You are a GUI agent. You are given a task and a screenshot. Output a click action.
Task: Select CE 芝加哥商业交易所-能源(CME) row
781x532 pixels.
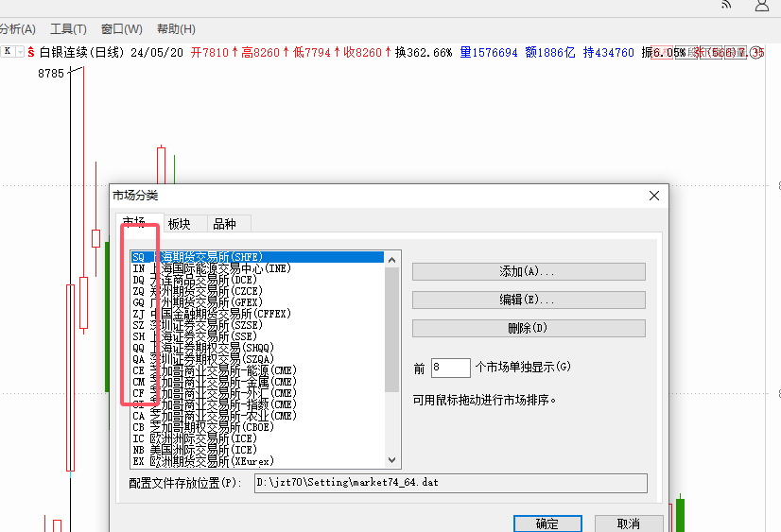pyautogui.click(x=257, y=370)
